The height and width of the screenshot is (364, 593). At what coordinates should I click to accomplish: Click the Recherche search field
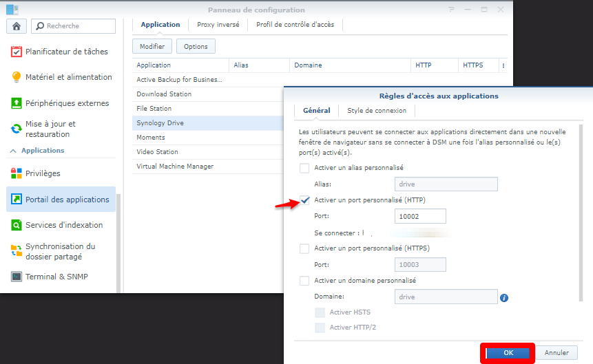coord(74,26)
